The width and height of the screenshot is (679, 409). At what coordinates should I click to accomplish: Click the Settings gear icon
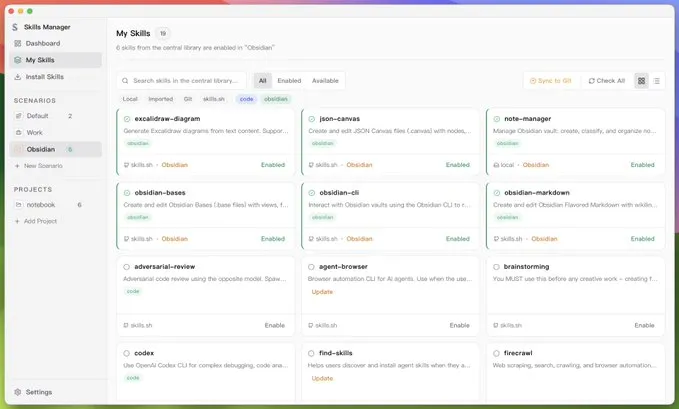click(x=18, y=392)
